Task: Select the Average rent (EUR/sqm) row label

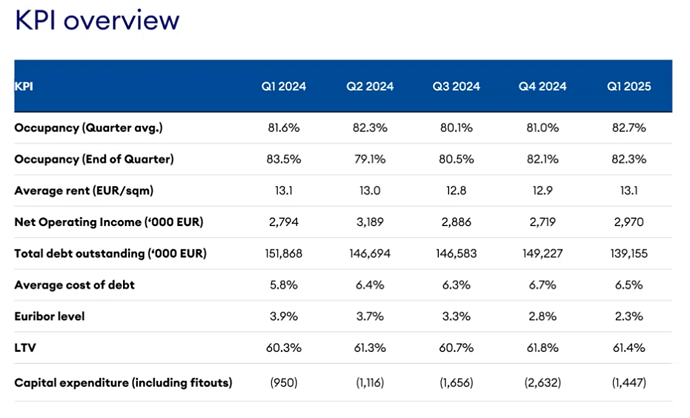Action: [84, 191]
